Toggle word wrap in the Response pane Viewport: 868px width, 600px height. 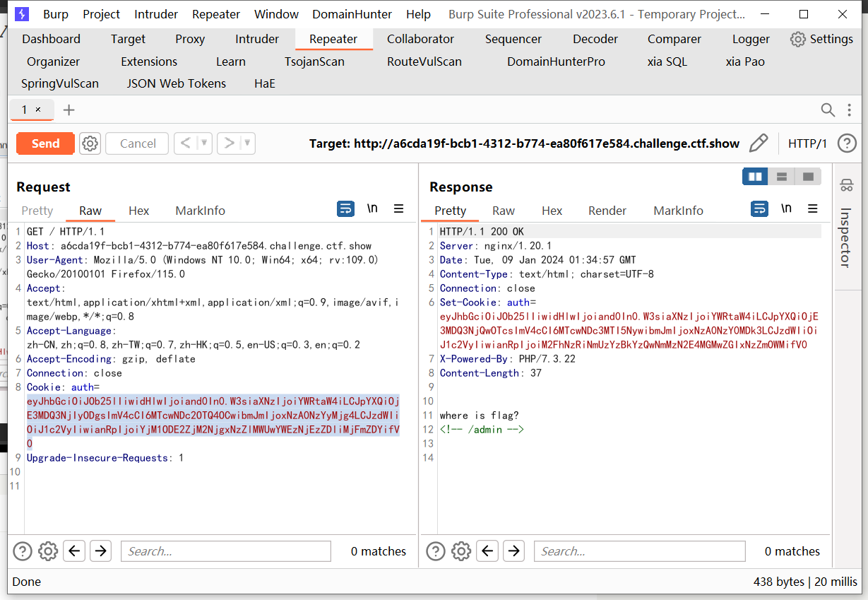pyautogui.click(x=759, y=208)
